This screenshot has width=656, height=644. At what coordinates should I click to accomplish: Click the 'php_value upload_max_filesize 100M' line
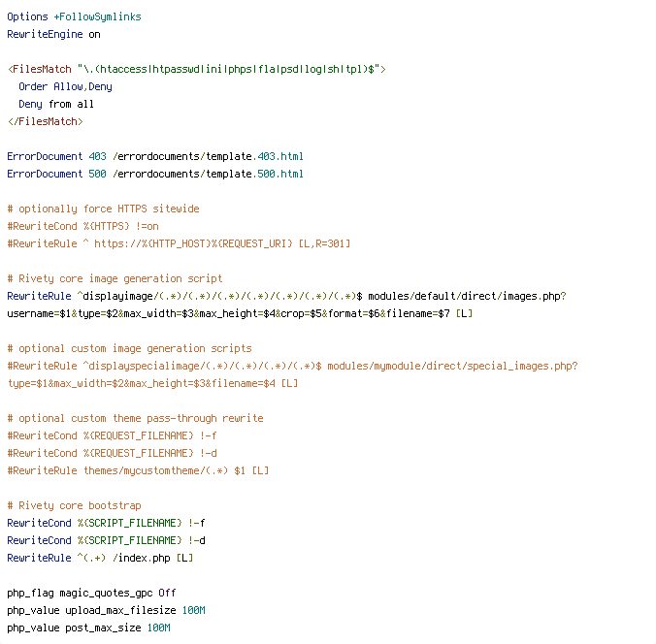click(x=107, y=611)
